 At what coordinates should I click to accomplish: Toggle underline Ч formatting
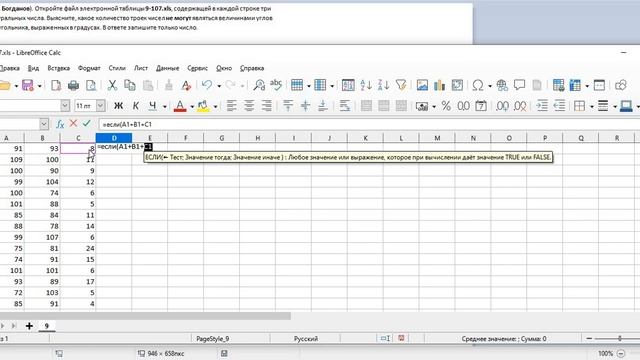click(153, 106)
